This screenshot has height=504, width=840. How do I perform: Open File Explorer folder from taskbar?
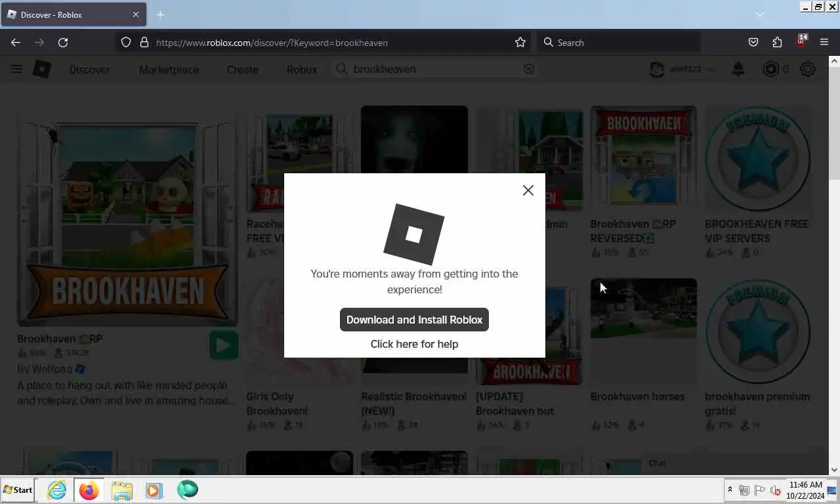pos(121,490)
